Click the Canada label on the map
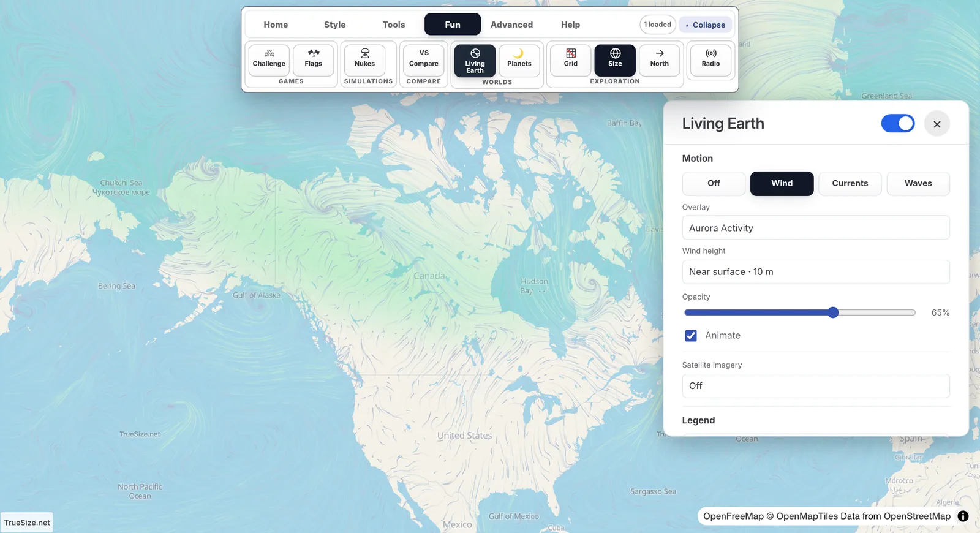 tap(429, 276)
